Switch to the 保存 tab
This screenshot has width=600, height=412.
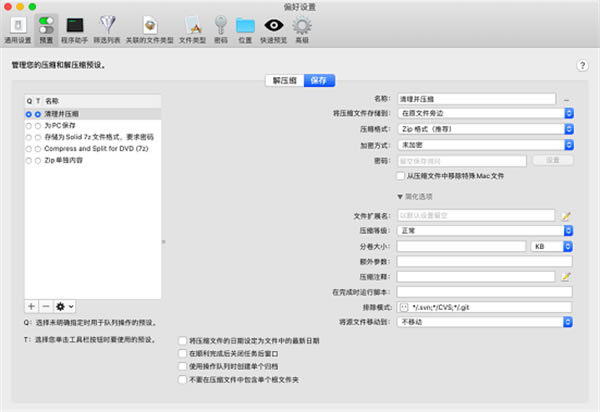320,80
